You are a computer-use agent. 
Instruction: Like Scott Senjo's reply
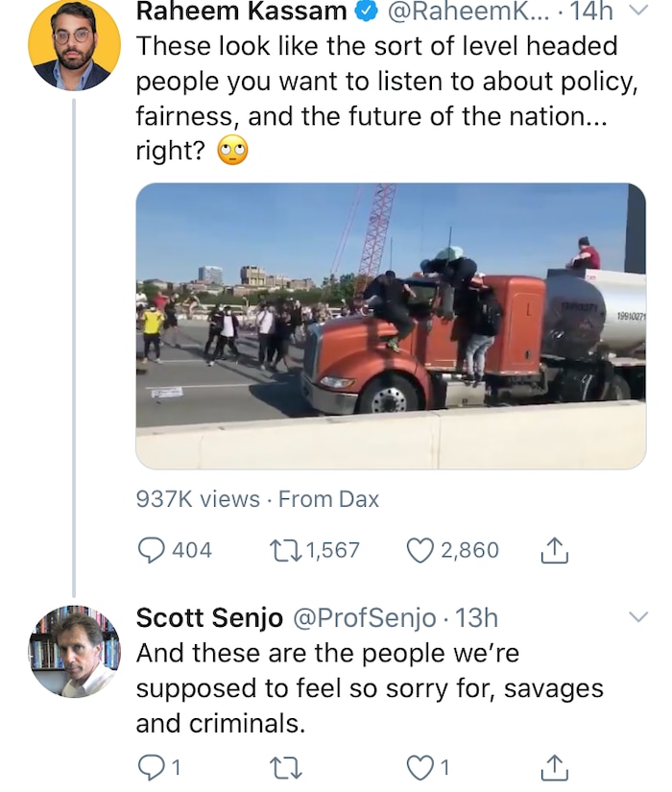[420, 766]
